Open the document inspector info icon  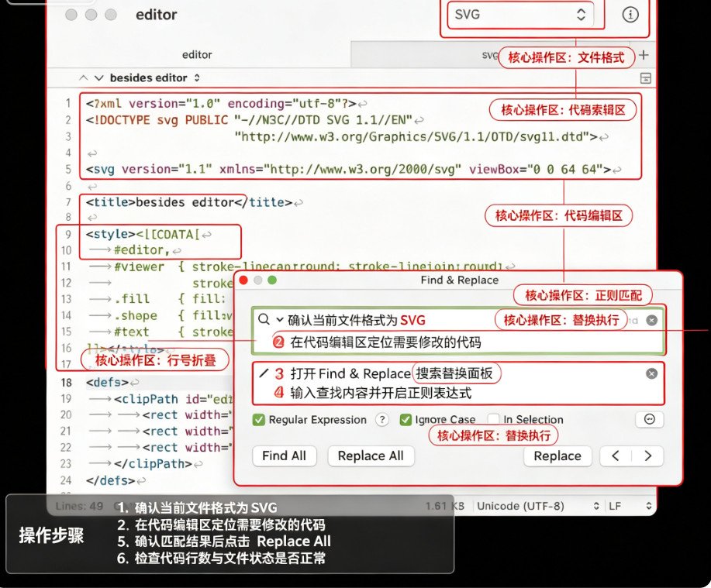pos(630,15)
